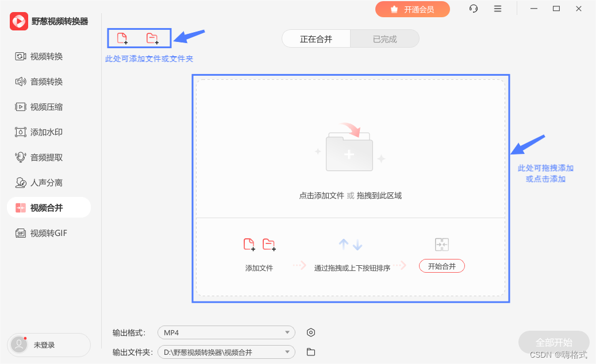Click the GIF conversion sidebar icon
This screenshot has height=364, width=596.
21,233
